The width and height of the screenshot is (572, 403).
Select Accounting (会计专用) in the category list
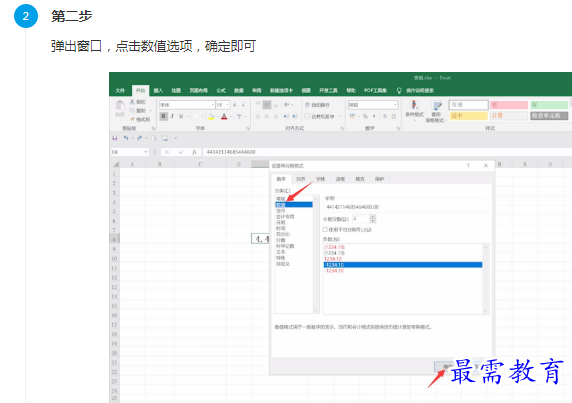(x=285, y=217)
